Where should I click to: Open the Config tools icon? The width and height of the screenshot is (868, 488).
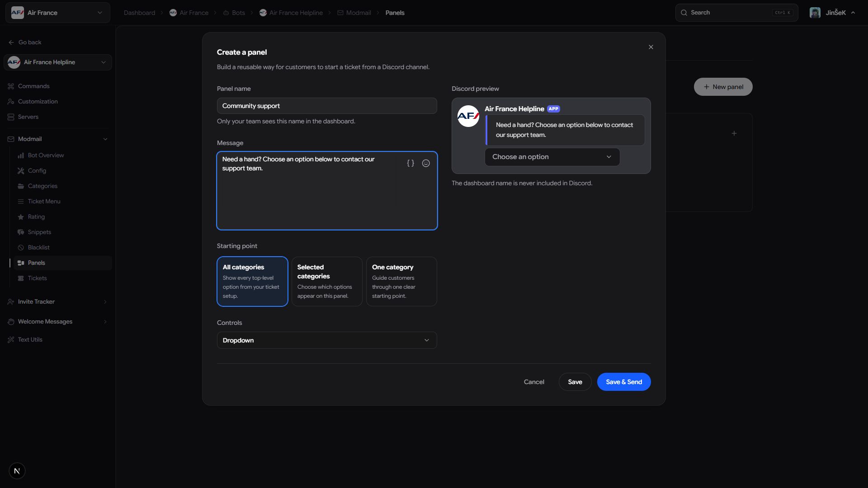tap(21, 171)
